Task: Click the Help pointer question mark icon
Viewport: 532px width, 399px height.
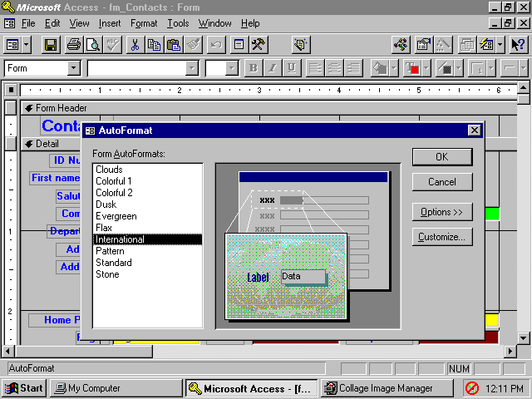Action: click(x=519, y=45)
